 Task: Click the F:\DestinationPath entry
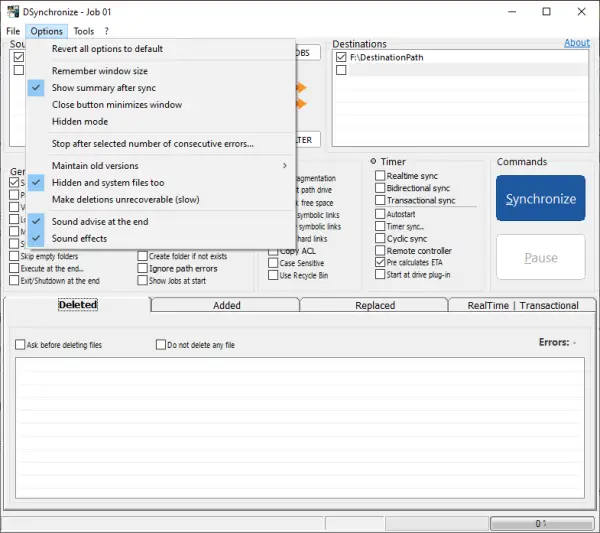click(386, 57)
